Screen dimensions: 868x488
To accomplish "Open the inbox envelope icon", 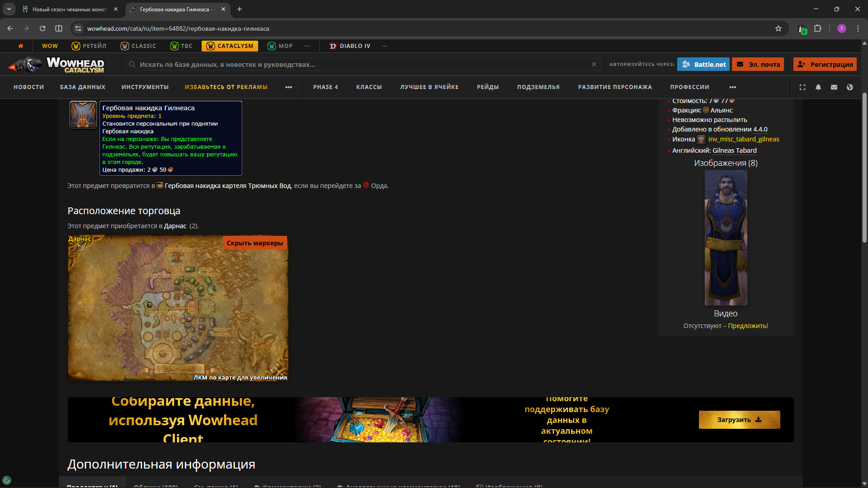I will click(834, 87).
